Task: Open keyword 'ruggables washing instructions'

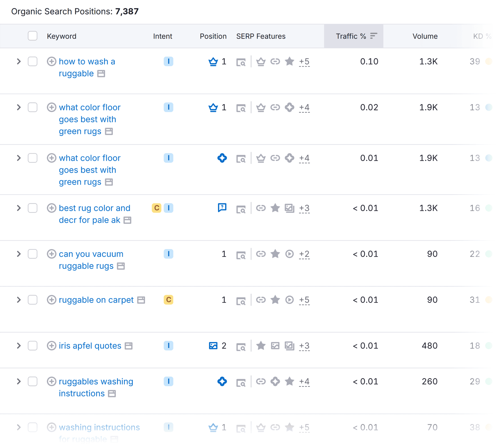Action: click(x=96, y=387)
